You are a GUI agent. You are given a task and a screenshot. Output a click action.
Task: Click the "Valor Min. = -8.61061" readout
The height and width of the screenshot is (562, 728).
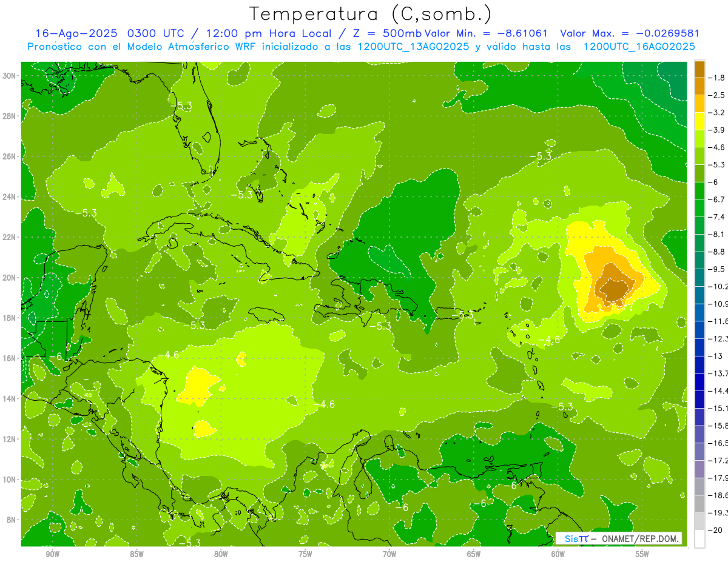point(486,33)
